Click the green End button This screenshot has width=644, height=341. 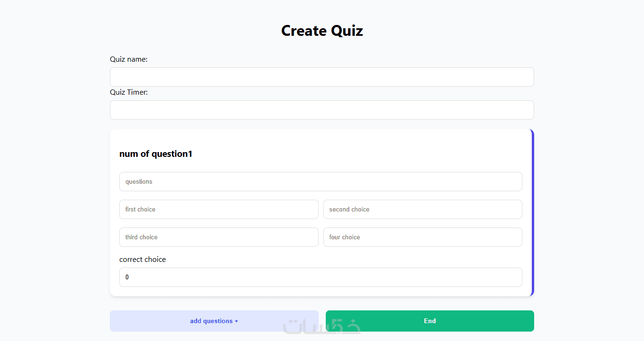click(430, 321)
